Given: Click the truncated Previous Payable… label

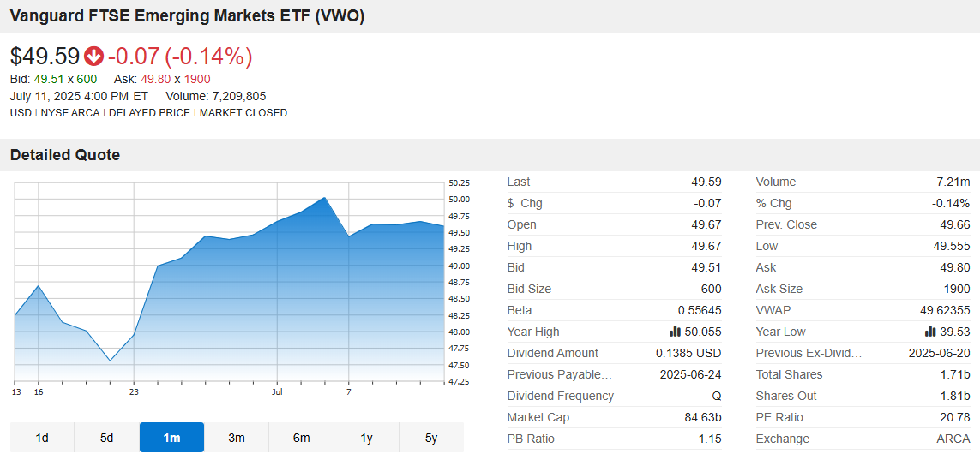Looking at the screenshot, I should click(559, 374).
